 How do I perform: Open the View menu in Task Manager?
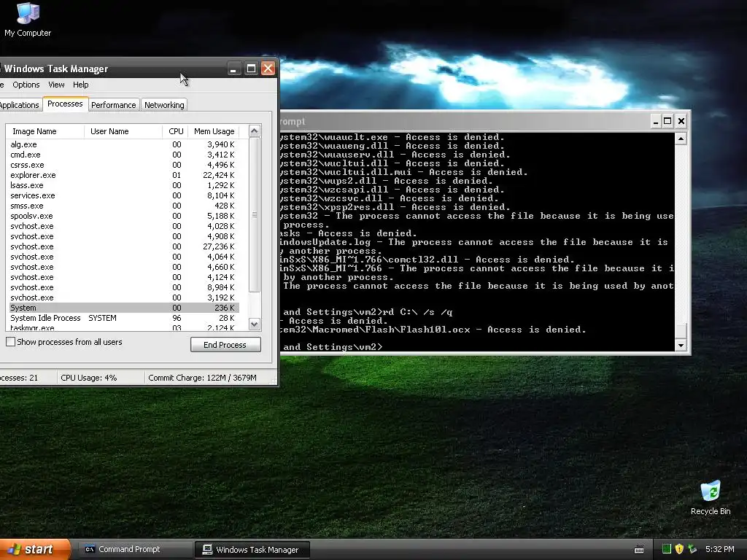(56, 85)
